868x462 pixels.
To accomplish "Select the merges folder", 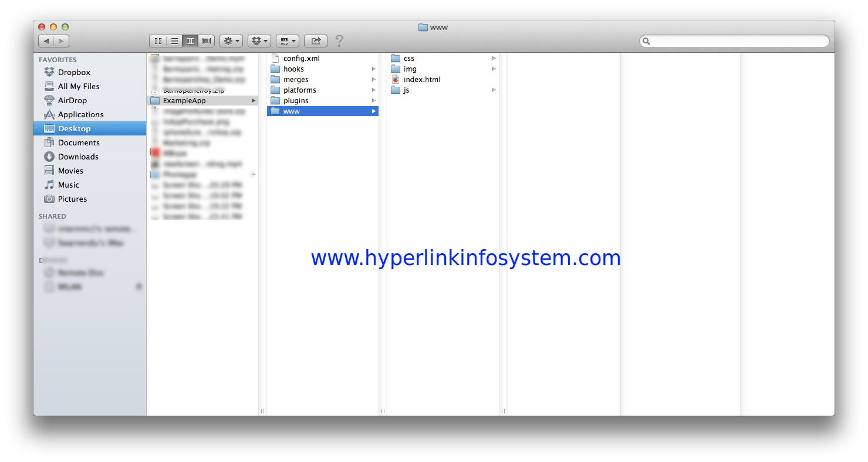I will pyautogui.click(x=323, y=80).
